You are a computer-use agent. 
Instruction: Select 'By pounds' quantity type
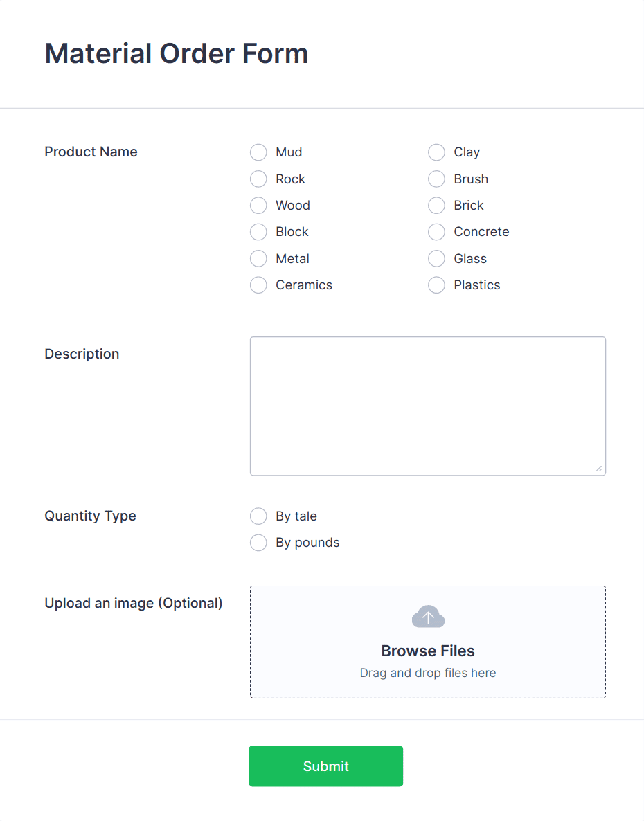point(258,543)
